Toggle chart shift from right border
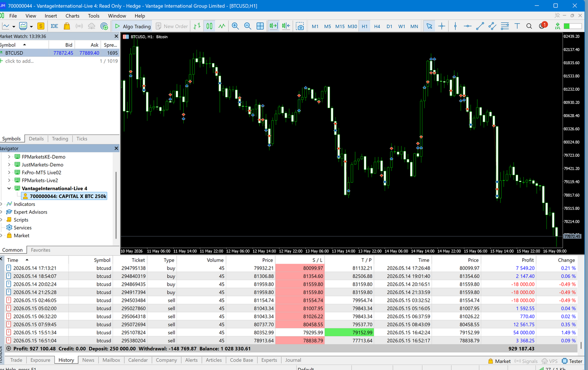 (286, 26)
